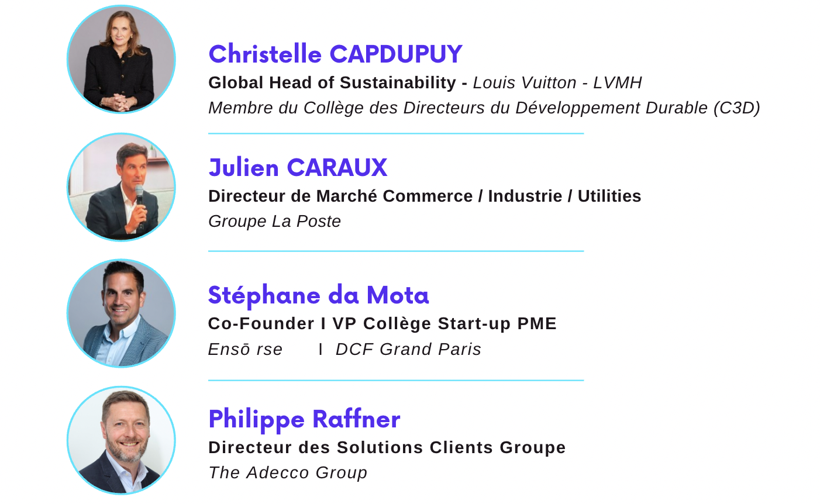The image size is (820, 504).
Task: Select the Ensō rse company text
Action: 245,350
